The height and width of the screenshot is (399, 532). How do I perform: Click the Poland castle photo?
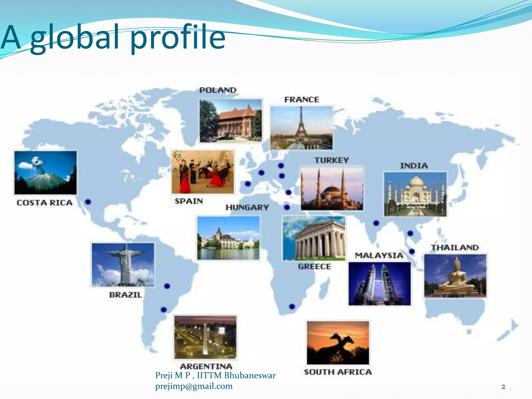[231, 121]
